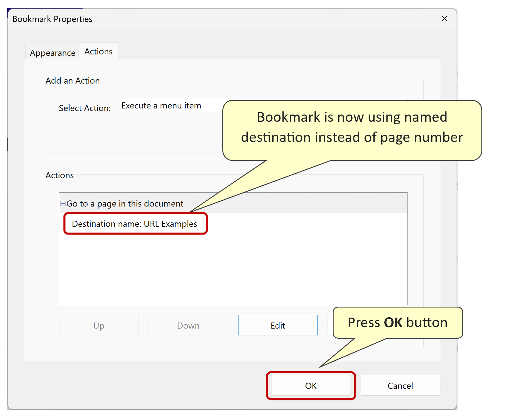The image size is (508, 420).
Task: Select Go to a page in this document entry
Action: 125,203
